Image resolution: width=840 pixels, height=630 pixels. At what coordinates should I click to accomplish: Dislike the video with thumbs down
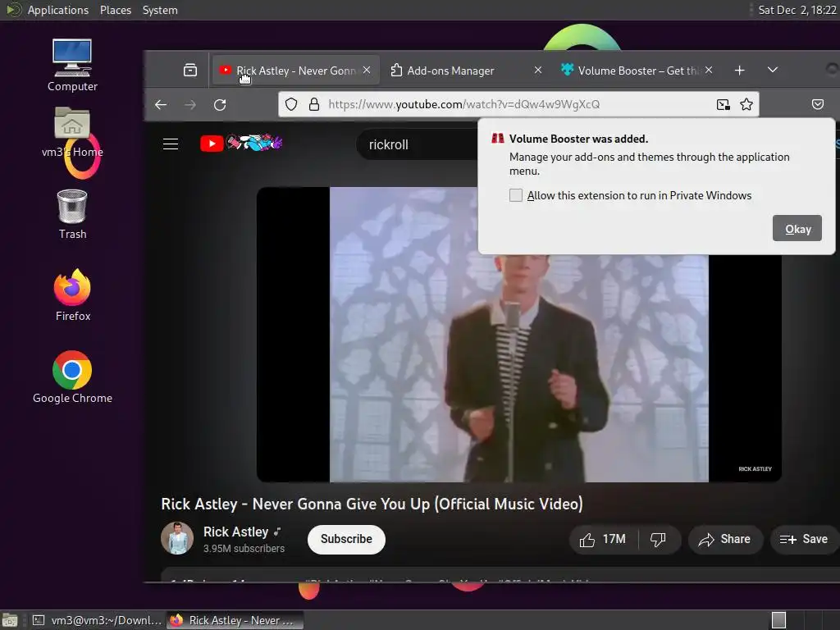tap(659, 540)
